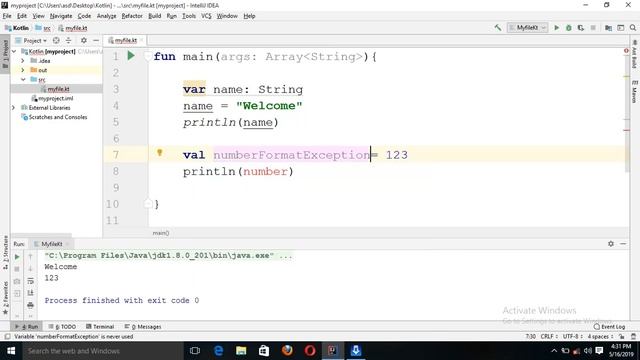The image size is (640, 360).
Task: Close the MyfileKt run tab
Action: (68, 244)
